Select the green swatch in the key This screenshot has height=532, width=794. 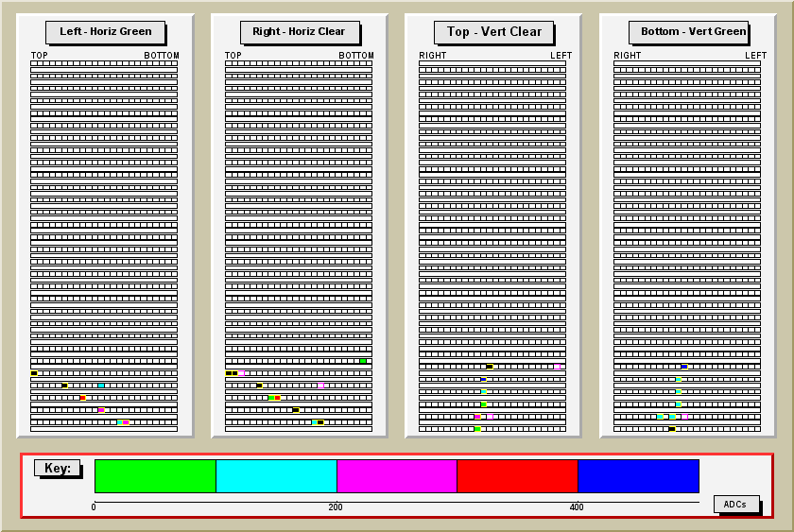pyautogui.click(x=155, y=476)
